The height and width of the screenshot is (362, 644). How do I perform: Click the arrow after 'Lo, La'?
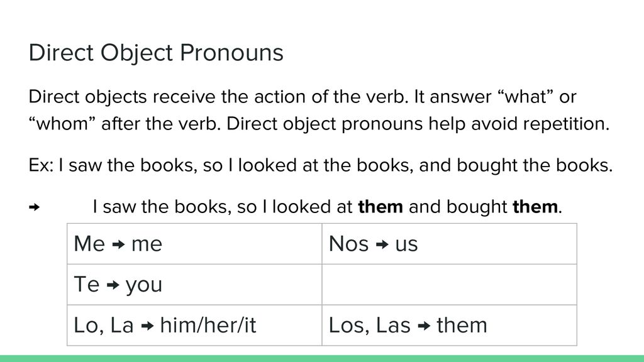(x=147, y=326)
